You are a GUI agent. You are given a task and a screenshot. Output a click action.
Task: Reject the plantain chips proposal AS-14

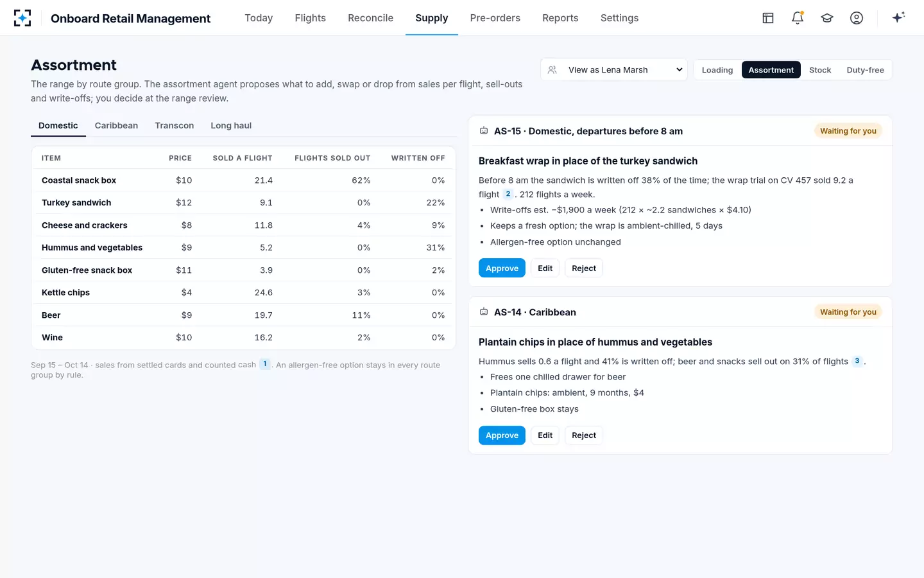coord(584,435)
